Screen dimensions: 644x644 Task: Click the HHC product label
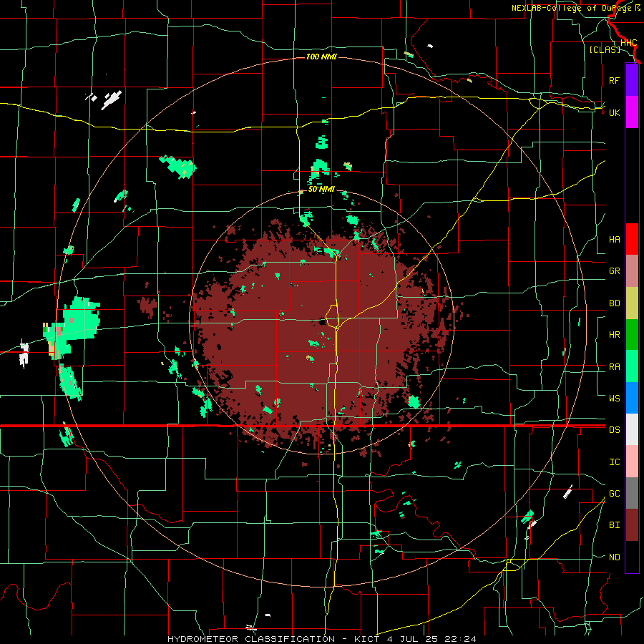pos(628,43)
